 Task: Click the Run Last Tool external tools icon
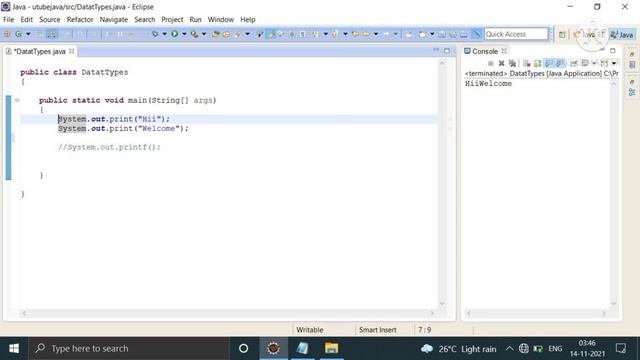click(194, 34)
